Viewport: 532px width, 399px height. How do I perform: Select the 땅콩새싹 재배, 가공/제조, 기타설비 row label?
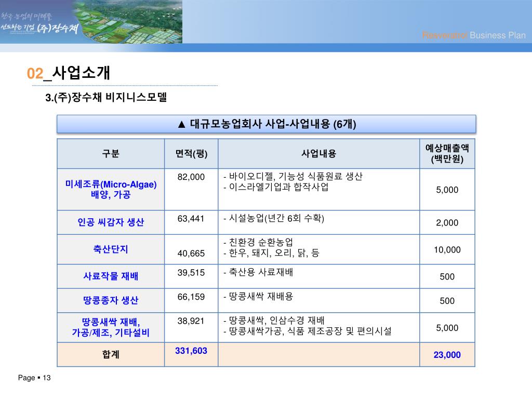point(111,327)
